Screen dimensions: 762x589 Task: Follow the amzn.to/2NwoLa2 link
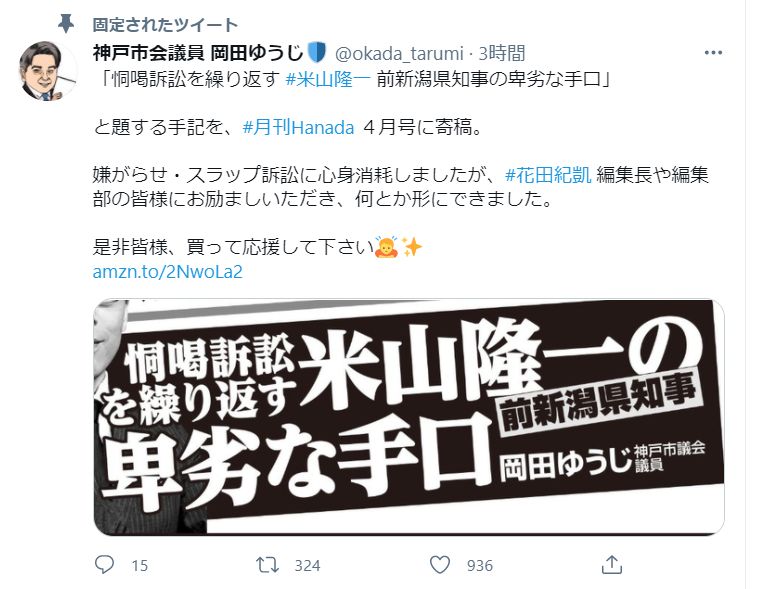point(168,272)
